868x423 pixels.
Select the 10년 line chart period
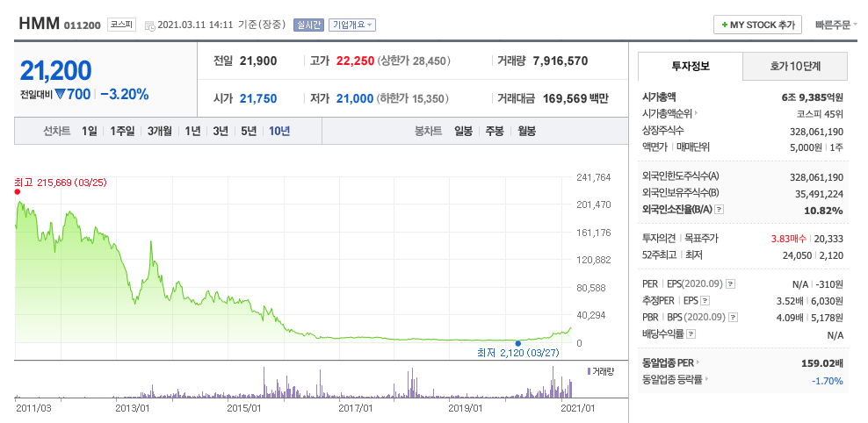(x=279, y=131)
